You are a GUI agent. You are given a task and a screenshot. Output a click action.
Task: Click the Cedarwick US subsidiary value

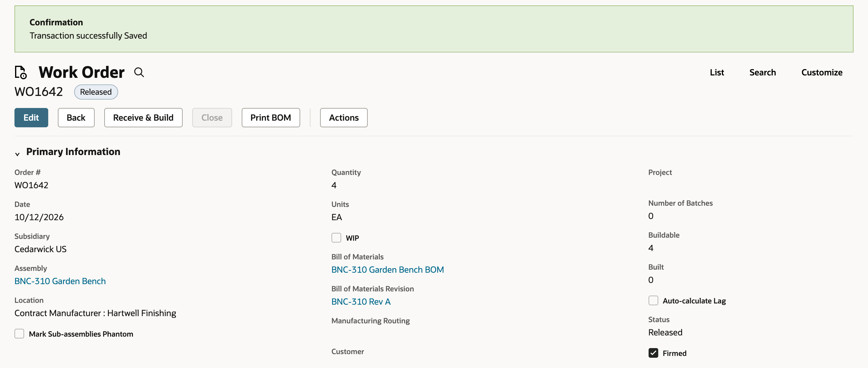40,249
